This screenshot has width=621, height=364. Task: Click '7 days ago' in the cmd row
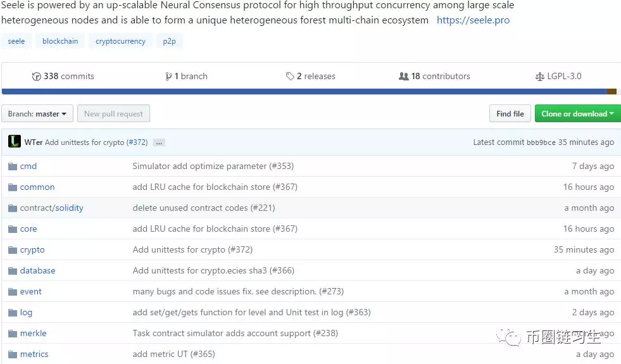pos(593,166)
